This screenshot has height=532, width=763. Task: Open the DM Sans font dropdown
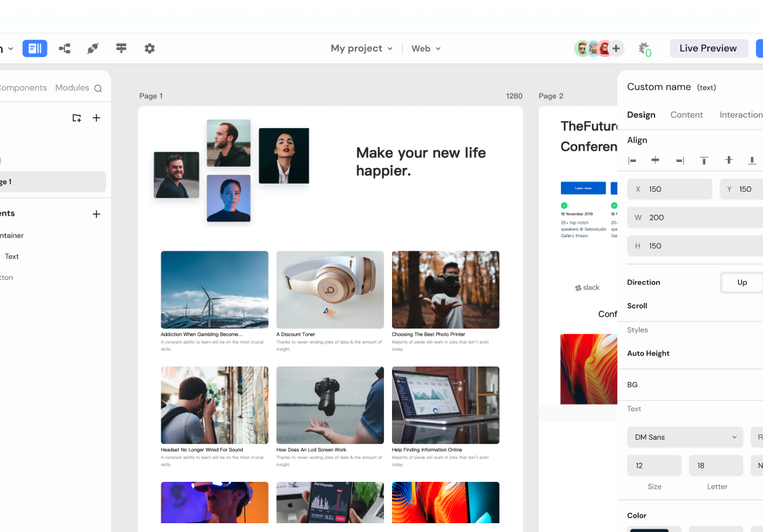685,437
